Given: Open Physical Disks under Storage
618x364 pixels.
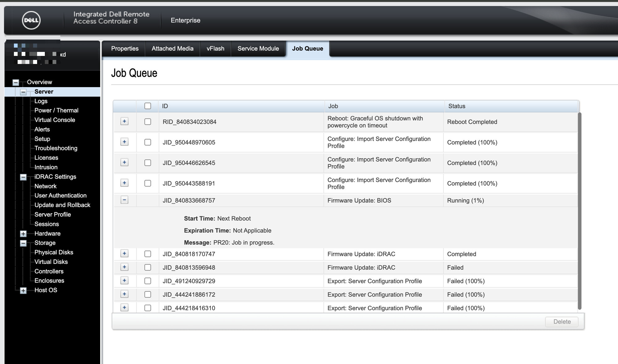Looking at the screenshot, I should (x=54, y=252).
